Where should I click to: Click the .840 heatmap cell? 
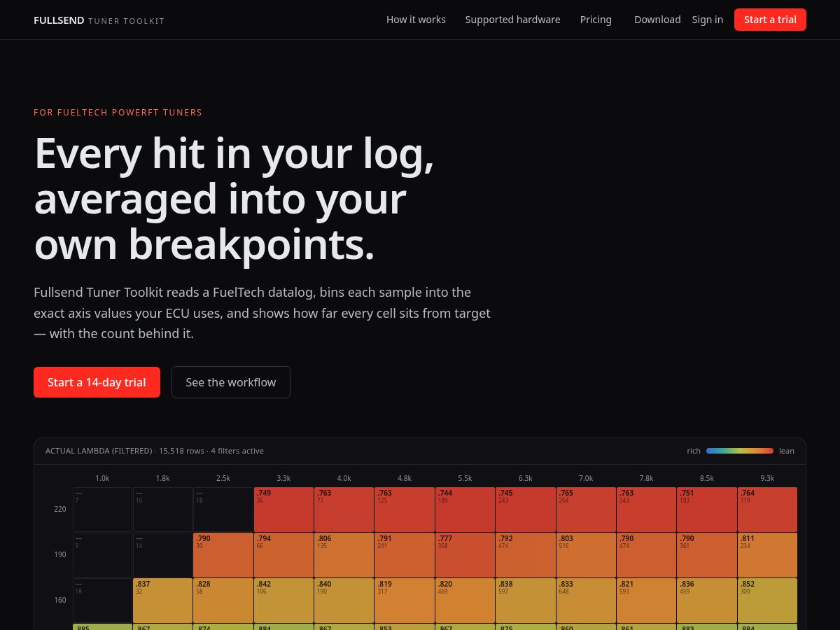coord(344,601)
